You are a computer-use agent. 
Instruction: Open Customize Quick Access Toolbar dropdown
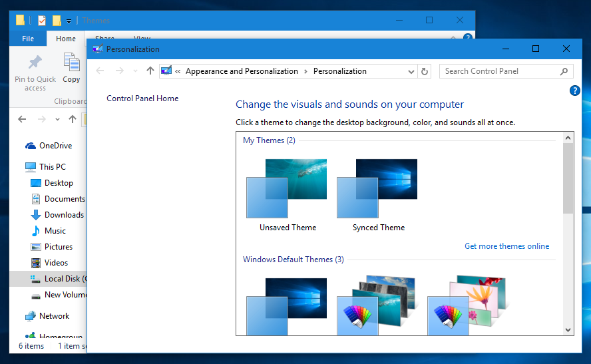click(69, 21)
